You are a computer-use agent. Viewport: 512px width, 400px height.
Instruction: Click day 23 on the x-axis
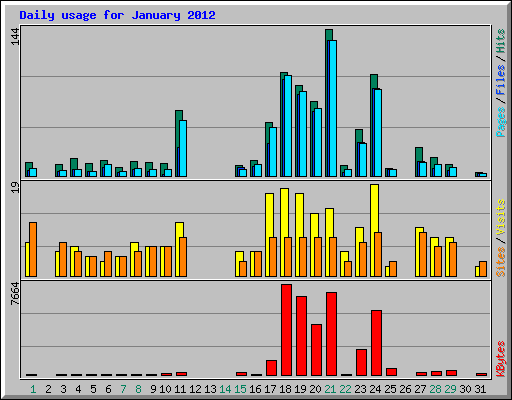coord(360,389)
